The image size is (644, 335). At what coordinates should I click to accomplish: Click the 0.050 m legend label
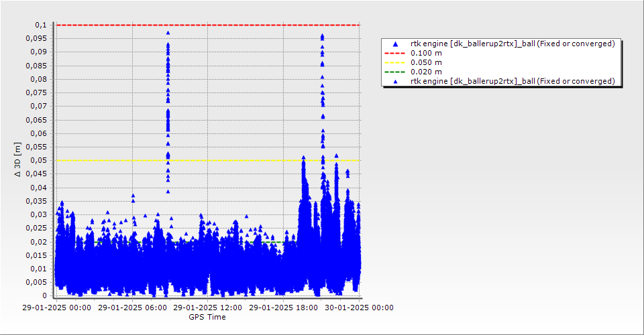(427, 63)
